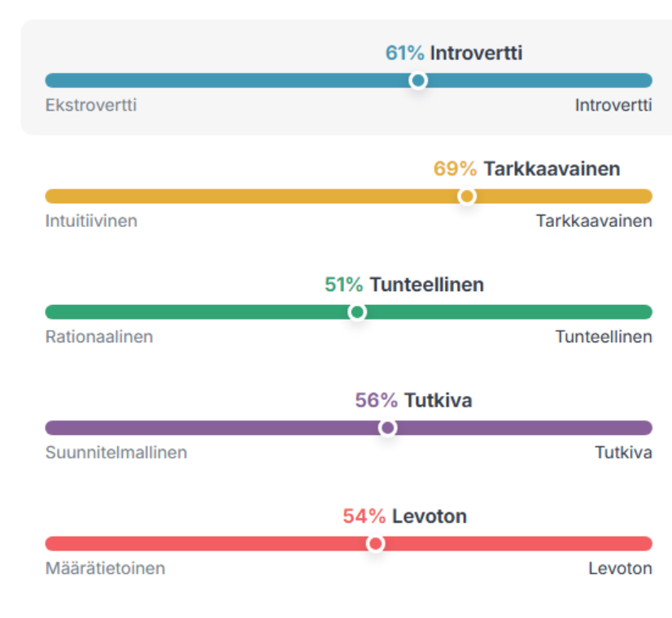
Task: Select the "54% Levoton" heading
Action: (x=404, y=516)
